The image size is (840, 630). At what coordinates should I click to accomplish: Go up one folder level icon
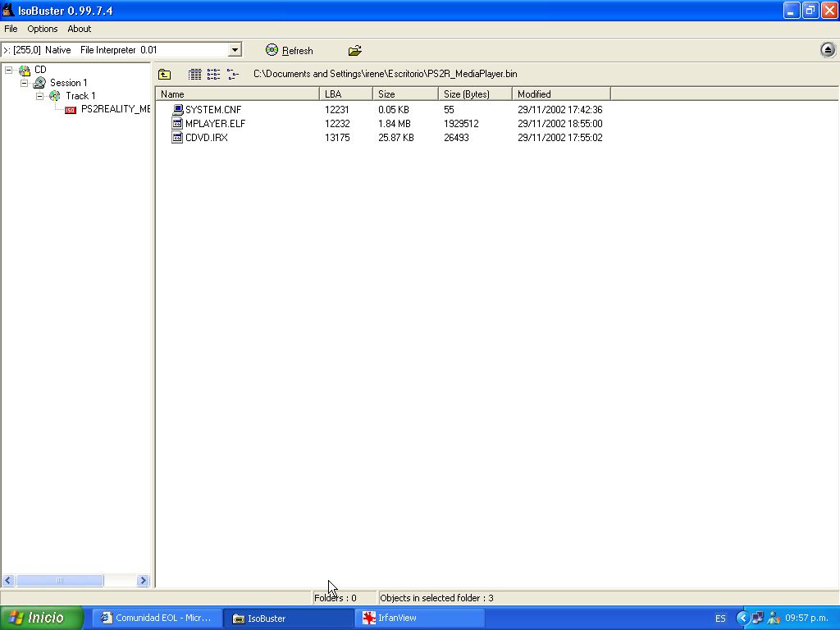point(164,75)
